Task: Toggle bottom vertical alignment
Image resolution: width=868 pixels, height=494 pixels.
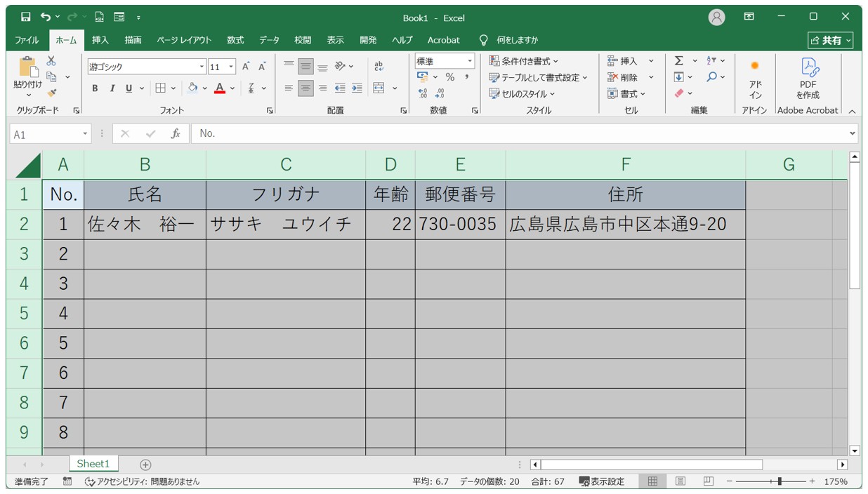Action: pos(322,67)
